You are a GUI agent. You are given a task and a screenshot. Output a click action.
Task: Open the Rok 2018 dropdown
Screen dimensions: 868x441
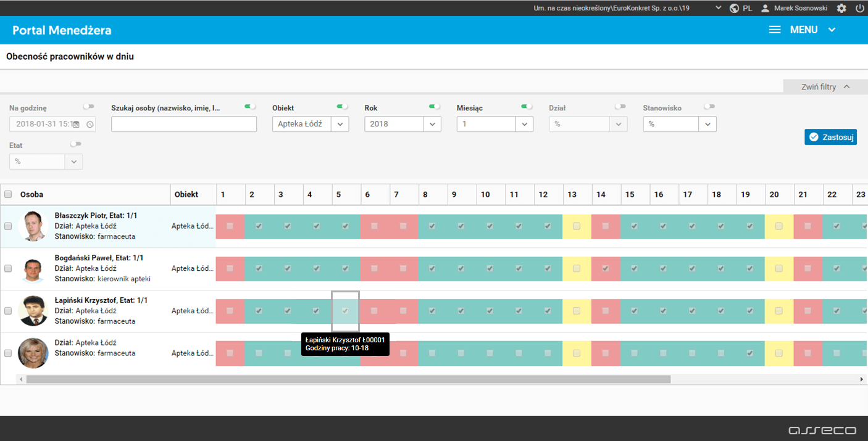pyautogui.click(x=403, y=124)
